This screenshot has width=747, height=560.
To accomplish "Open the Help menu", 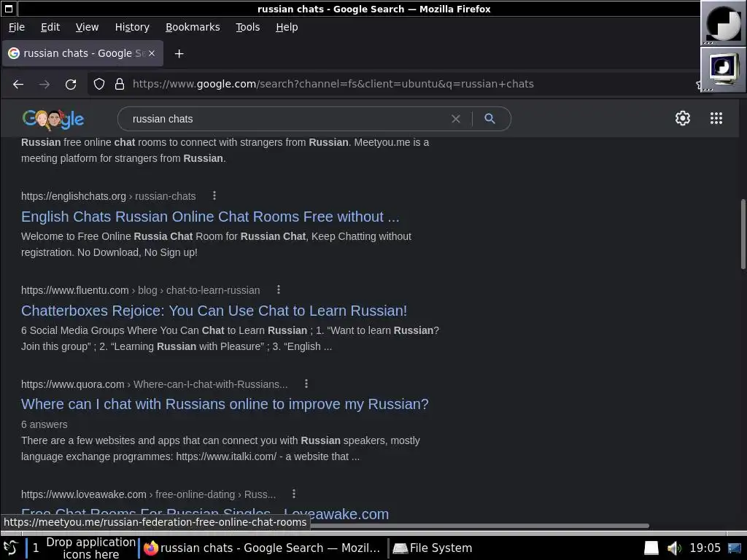I will click(287, 27).
